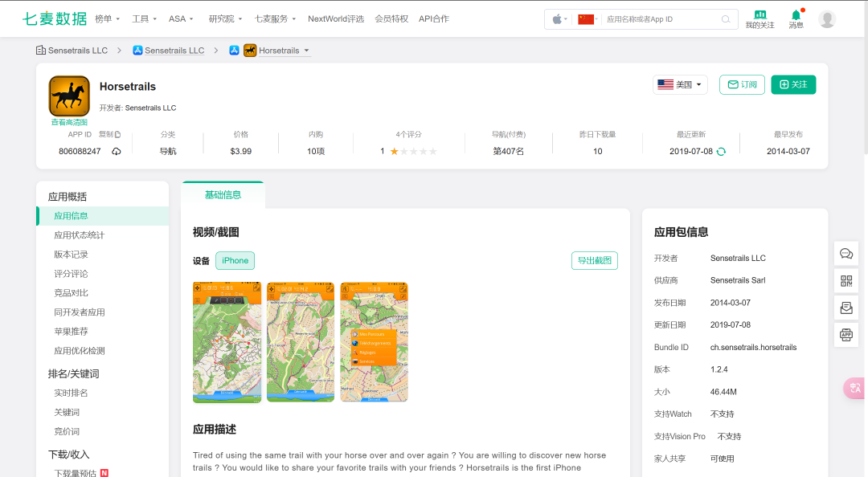The height and width of the screenshot is (477, 868).
Task: Open the chat support floating icon
Action: [x=846, y=254]
